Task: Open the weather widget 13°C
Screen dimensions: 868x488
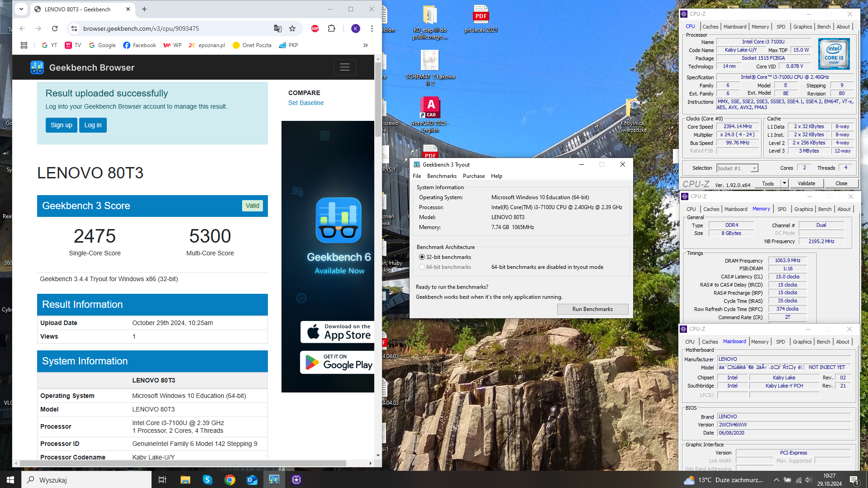Action: click(723, 480)
